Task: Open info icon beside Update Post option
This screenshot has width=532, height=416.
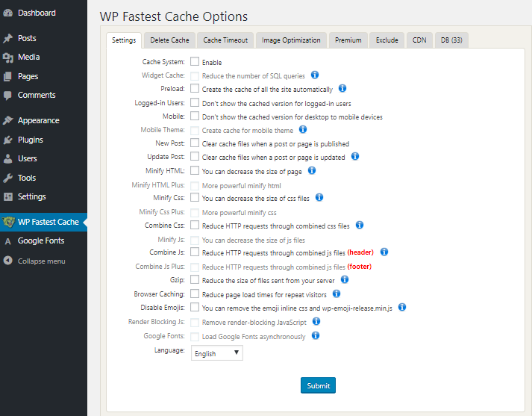Action: pos(355,156)
